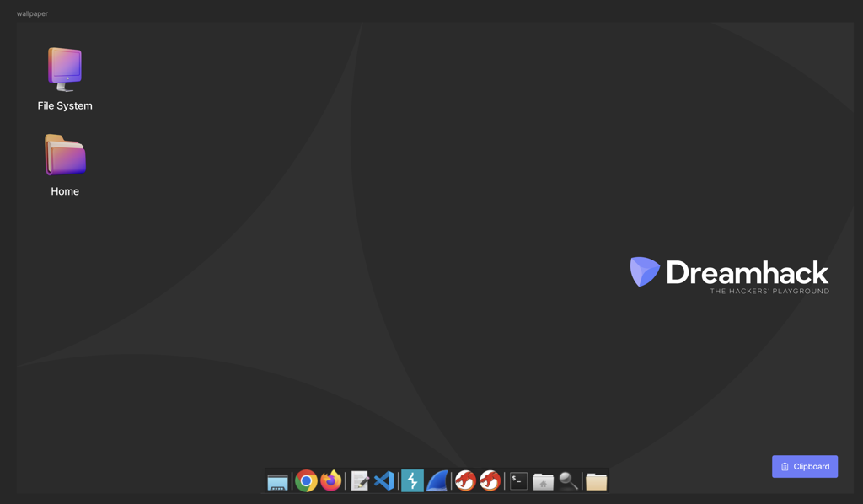Click the Show Desktop icon in the dock
This screenshot has width=863, height=504.
coord(277,482)
